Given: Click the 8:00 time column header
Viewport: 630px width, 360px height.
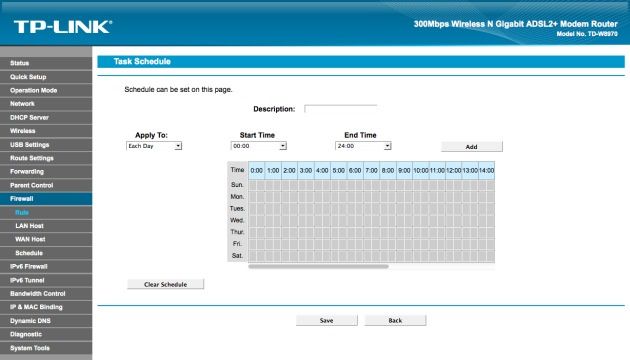Looking at the screenshot, I should coord(388,170).
